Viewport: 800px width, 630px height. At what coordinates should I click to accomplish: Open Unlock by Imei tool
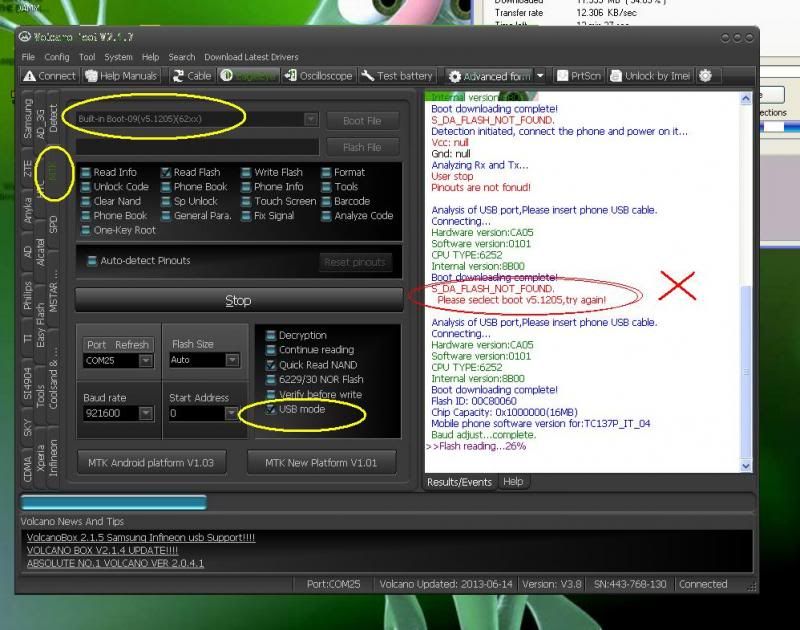[651, 76]
